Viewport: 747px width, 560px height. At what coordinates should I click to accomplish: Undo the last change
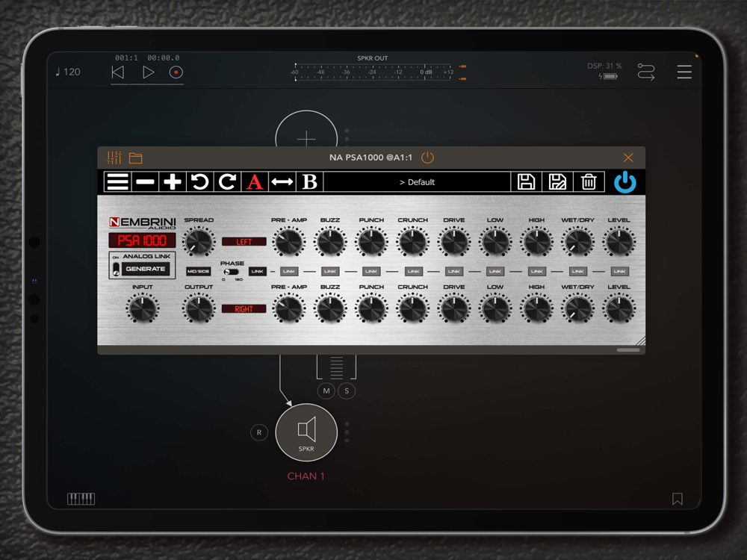(x=199, y=182)
